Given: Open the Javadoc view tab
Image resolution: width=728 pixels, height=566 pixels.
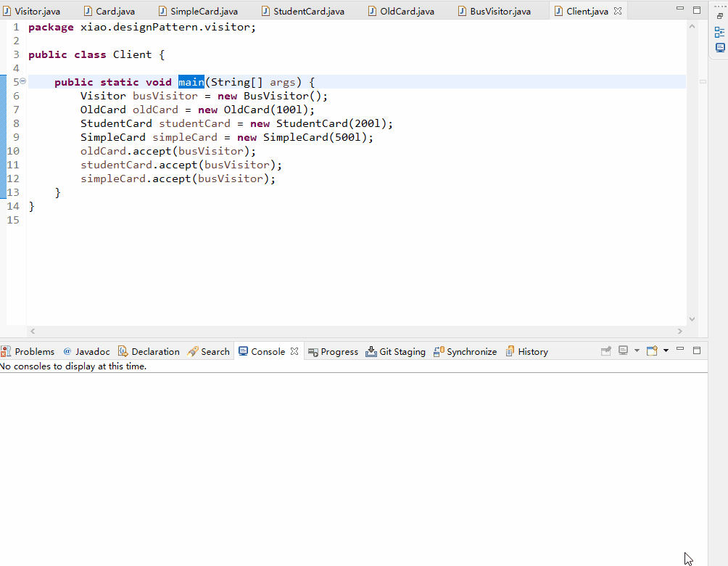Looking at the screenshot, I should click(87, 352).
